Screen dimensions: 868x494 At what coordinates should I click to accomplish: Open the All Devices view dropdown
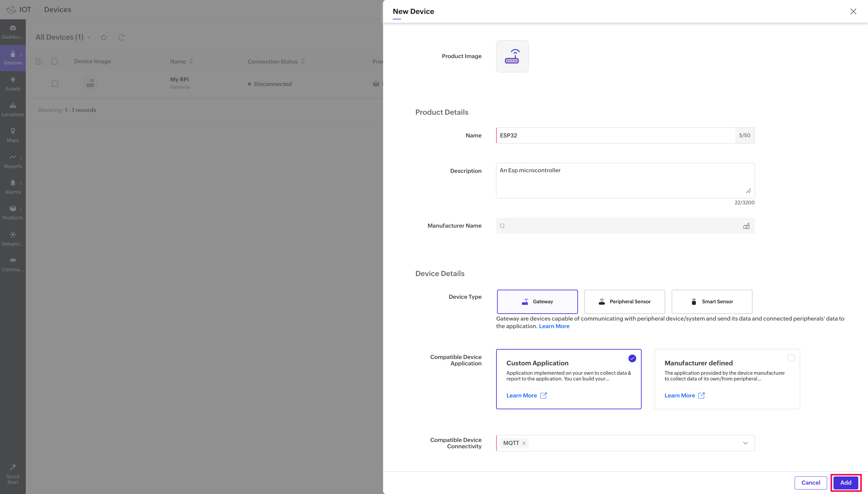(89, 38)
